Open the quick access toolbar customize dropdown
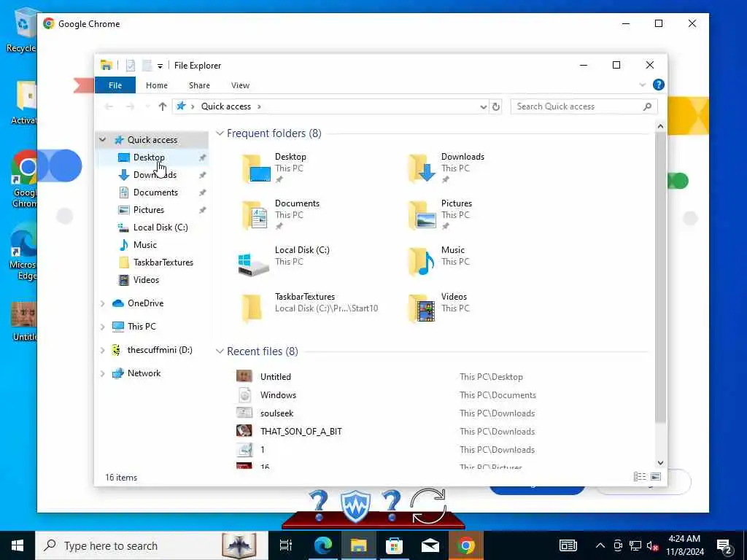The height and width of the screenshot is (560, 747). point(160,66)
